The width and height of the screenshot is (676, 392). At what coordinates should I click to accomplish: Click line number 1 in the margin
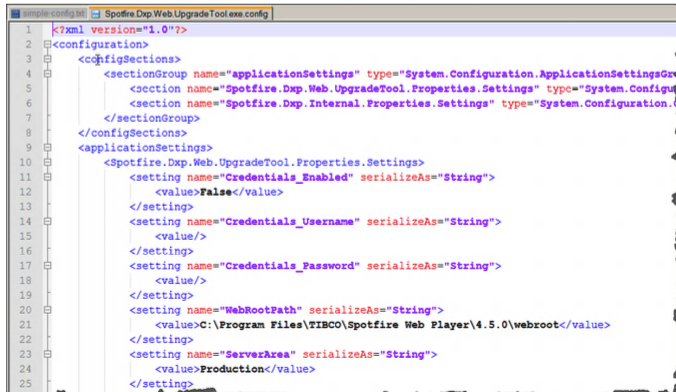click(28, 30)
